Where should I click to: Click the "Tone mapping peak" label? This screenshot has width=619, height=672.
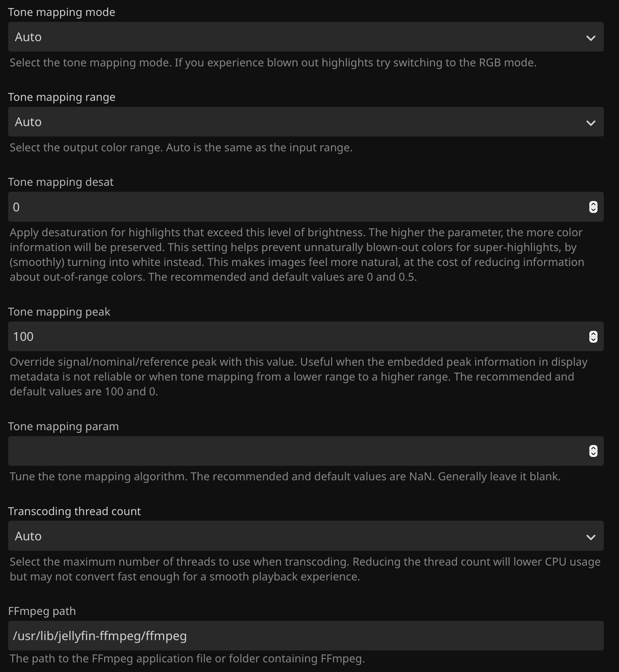pos(59,312)
